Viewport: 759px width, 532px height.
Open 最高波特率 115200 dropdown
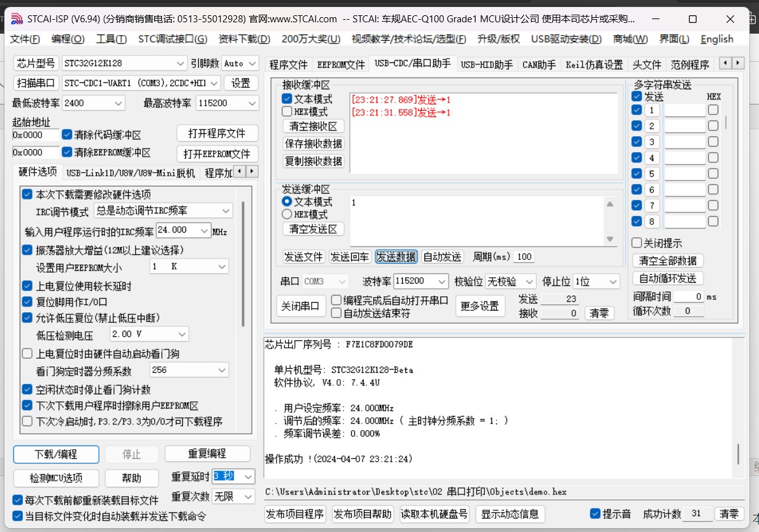click(x=226, y=103)
